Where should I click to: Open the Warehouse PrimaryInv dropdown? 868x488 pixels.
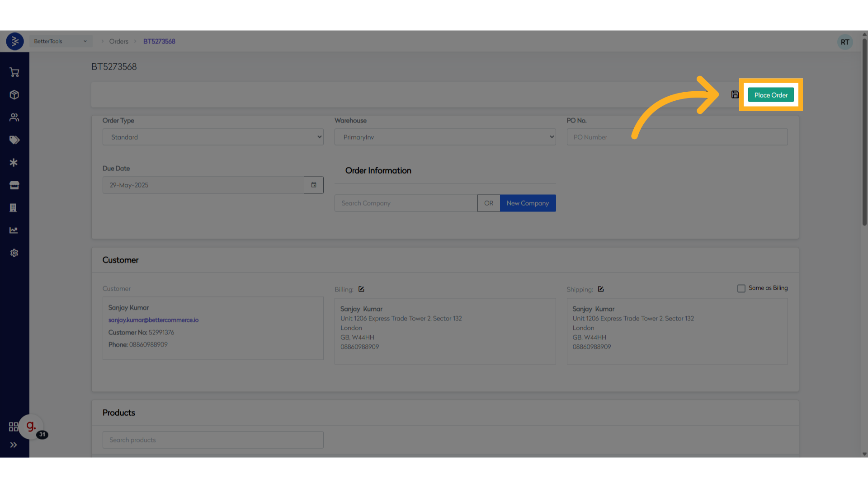pyautogui.click(x=445, y=137)
